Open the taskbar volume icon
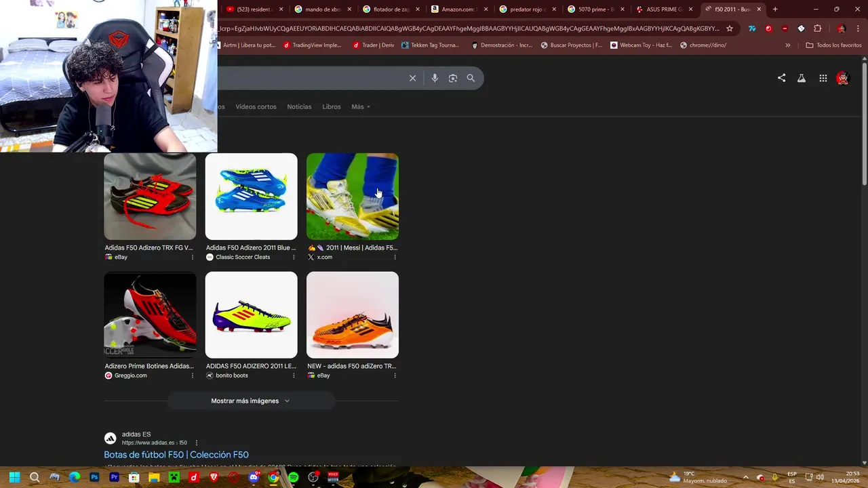The width and height of the screenshot is (868, 488). point(820,477)
